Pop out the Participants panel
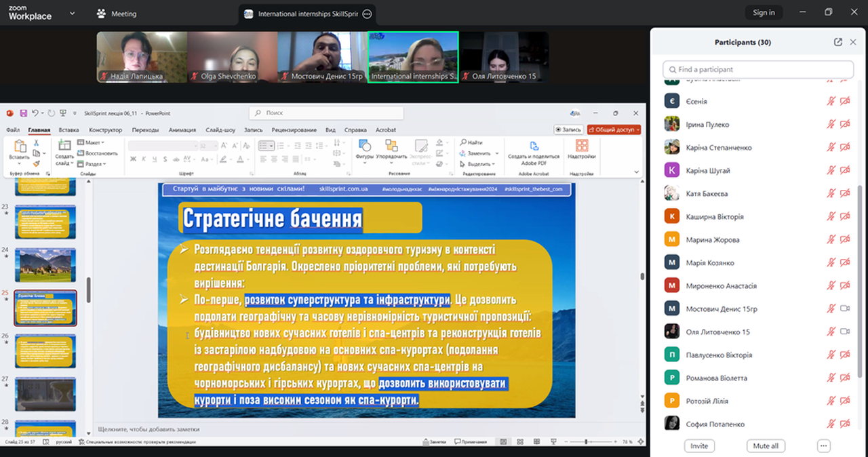 click(838, 42)
